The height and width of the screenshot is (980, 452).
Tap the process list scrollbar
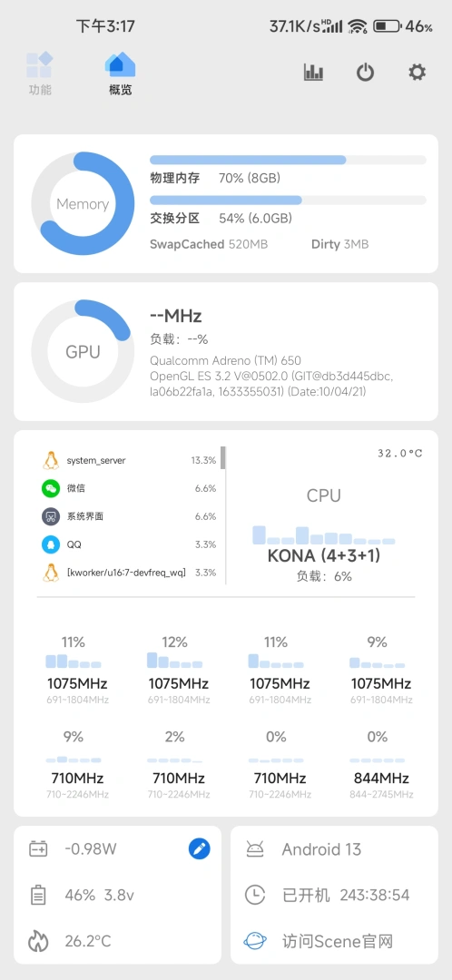pos(223,457)
